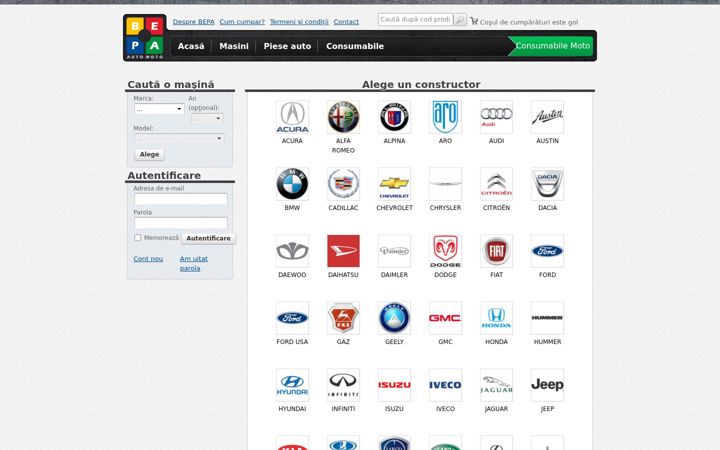Select the Alfa Romeo logo

click(343, 117)
